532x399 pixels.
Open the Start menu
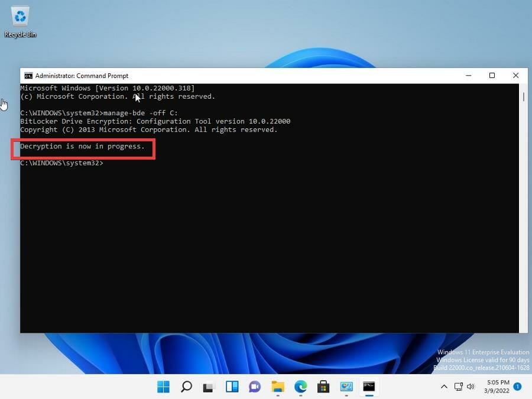click(x=163, y=387)
